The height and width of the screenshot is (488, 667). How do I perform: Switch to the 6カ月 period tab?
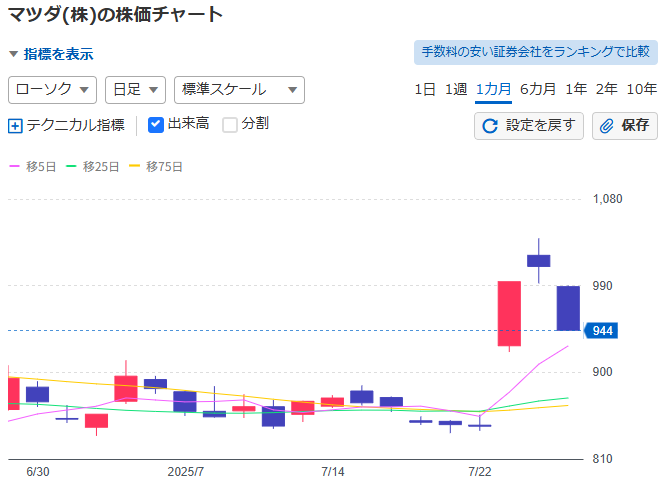point(538,89)
